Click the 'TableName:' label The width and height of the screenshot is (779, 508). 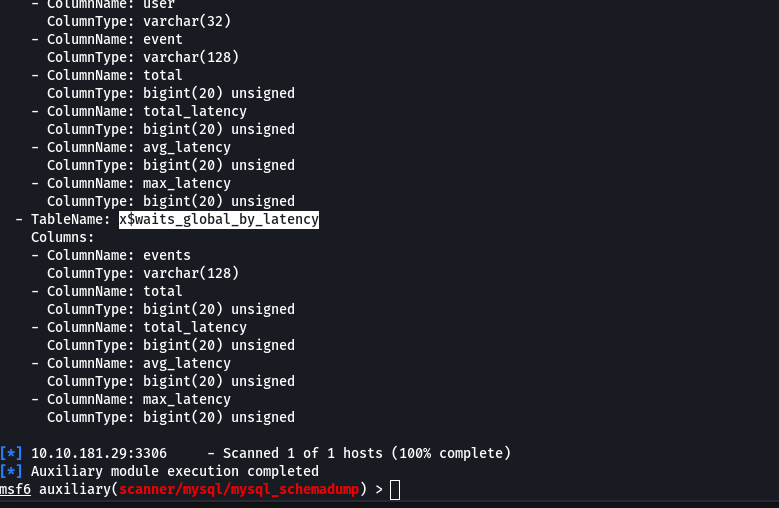tap(71, 219)
